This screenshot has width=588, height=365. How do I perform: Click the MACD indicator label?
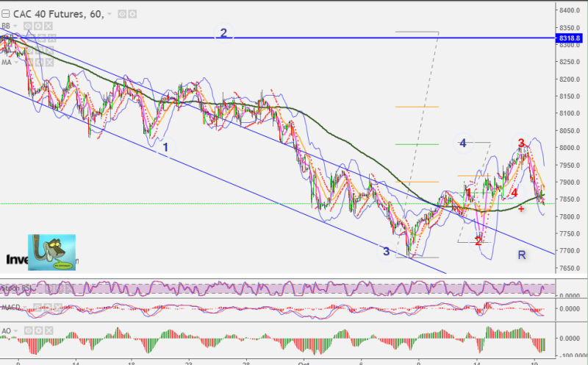pos(10,308)
